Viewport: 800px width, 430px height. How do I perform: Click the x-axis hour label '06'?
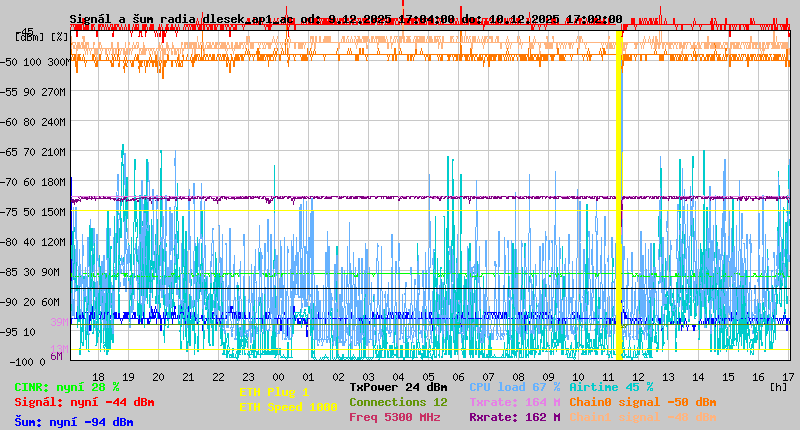click(x=459, y=377)
